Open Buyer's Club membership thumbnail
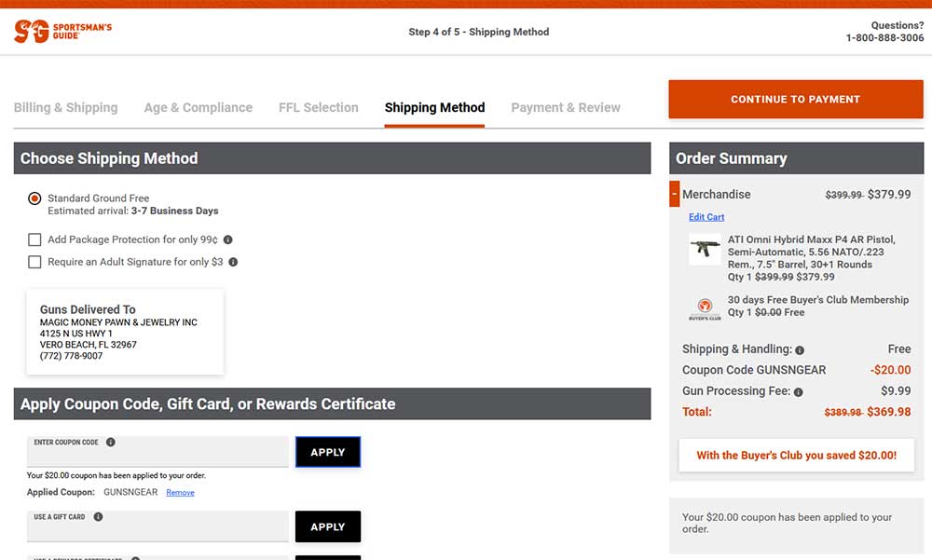 pos(705,308)
